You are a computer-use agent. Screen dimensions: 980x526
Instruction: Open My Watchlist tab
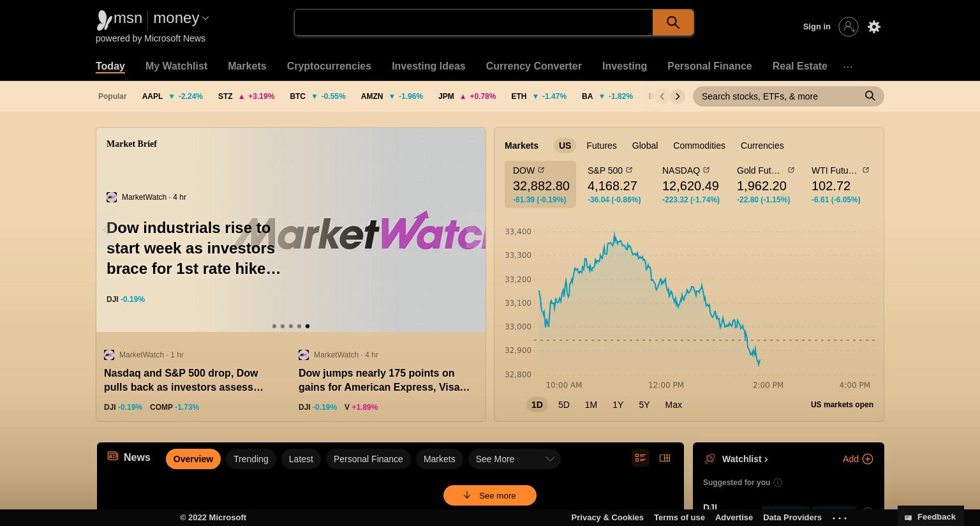tap(176, 66)
